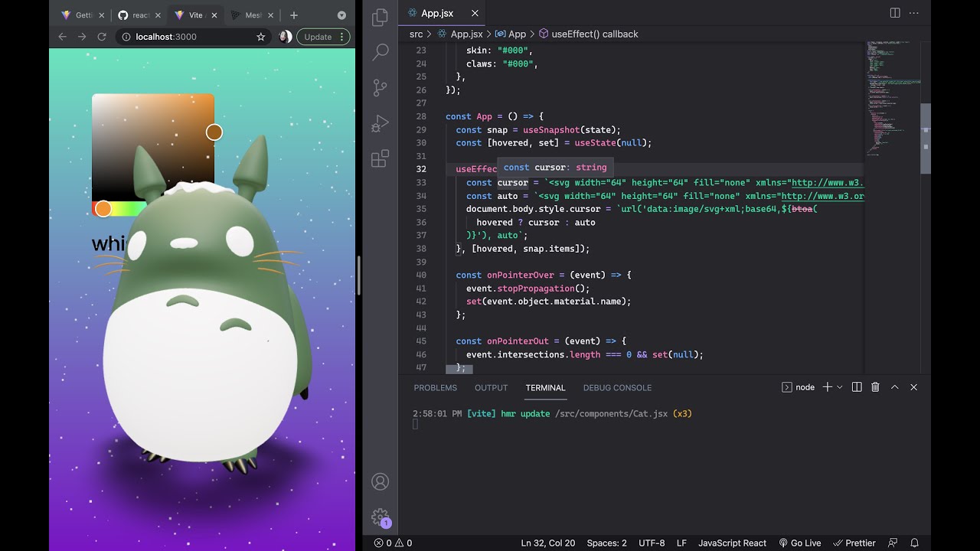Select the language mode JavaScript React

click(x=732, y=543)
